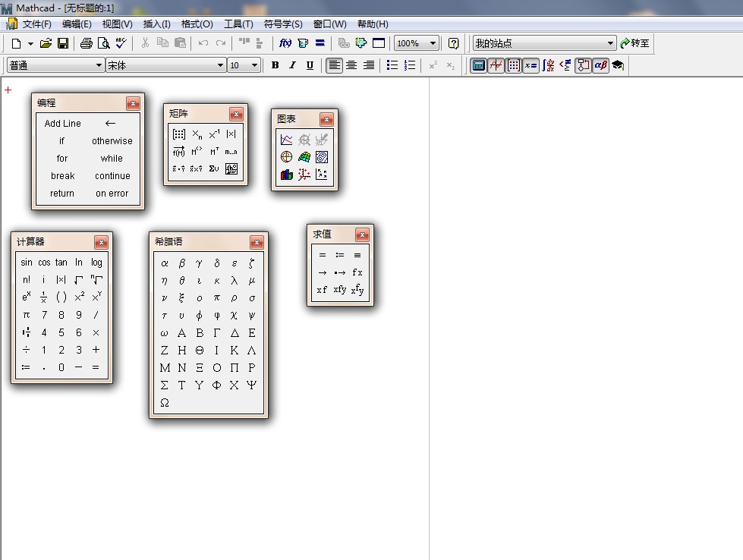Image resolution: width=743 pixels, height=560 pixels.
Task: Open the 视图(V) menu
Action: [117, 24]
